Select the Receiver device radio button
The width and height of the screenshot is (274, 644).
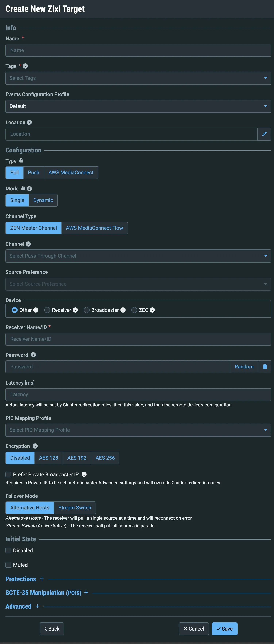coord(47,310)
